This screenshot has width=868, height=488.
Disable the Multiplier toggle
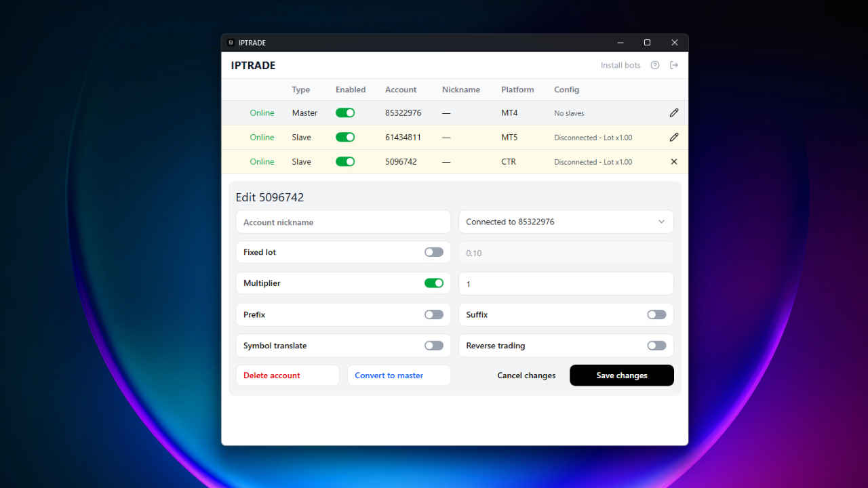coord(434,283)
